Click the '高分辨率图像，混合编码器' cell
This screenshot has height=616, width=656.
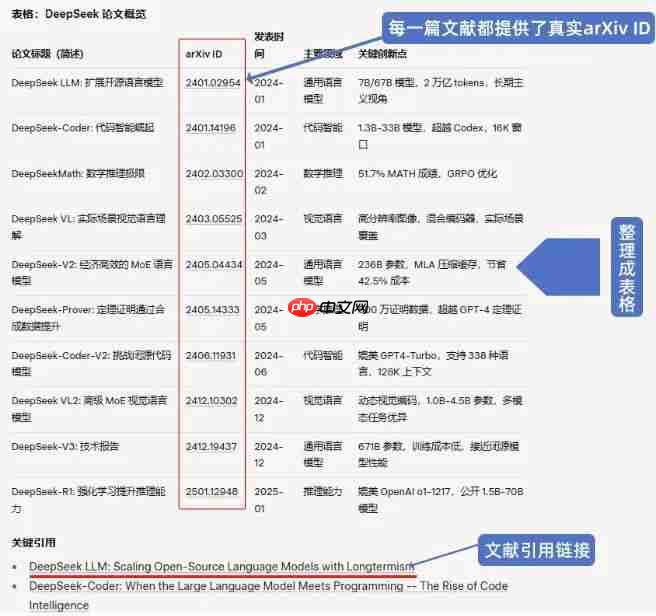click(x=441, y=227)
